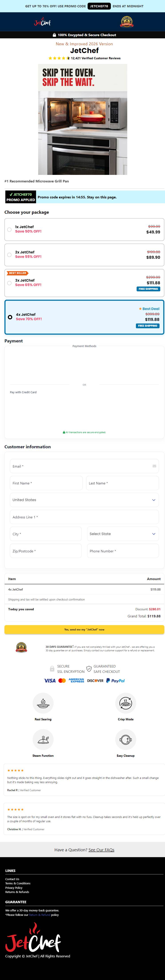The image size is (165, 980).
Task: Click the Pay with Credit Card label
Action: (x=23, y=392)
